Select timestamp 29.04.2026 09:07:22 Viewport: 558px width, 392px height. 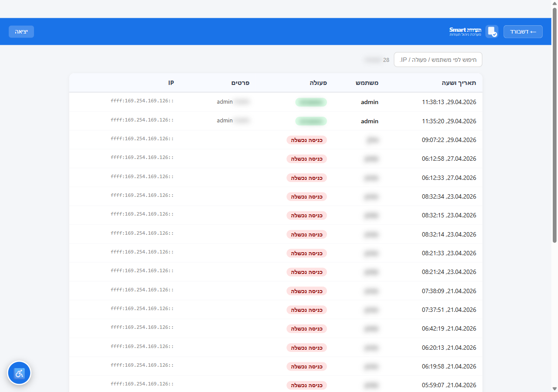[x=449, y=140]
